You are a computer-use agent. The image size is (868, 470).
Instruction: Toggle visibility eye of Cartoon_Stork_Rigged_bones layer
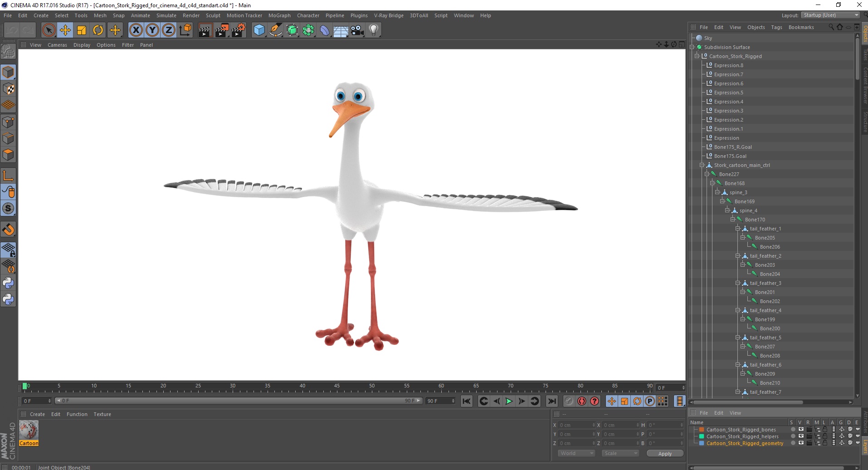pyautogui.click(x=801, y=429)
